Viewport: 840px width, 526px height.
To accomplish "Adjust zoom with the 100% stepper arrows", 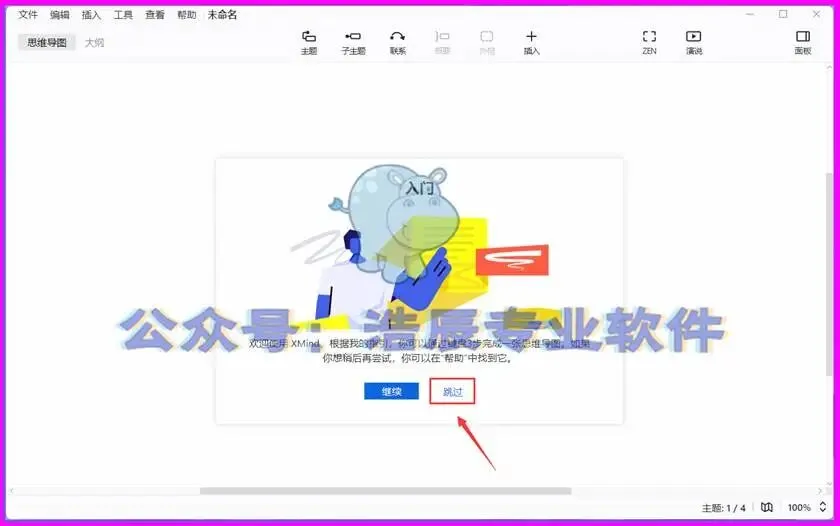I will tap(823, 507).
